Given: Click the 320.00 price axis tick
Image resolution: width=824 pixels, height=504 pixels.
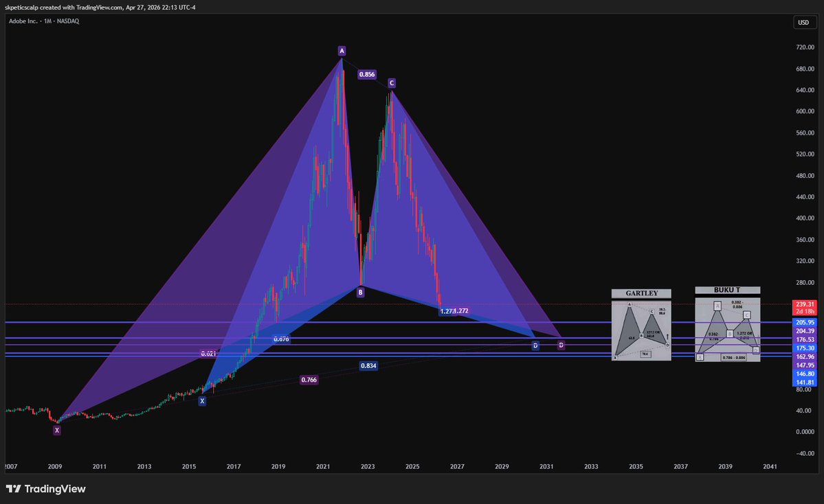Looking at the screenshot, I should [x=805, y=261].
